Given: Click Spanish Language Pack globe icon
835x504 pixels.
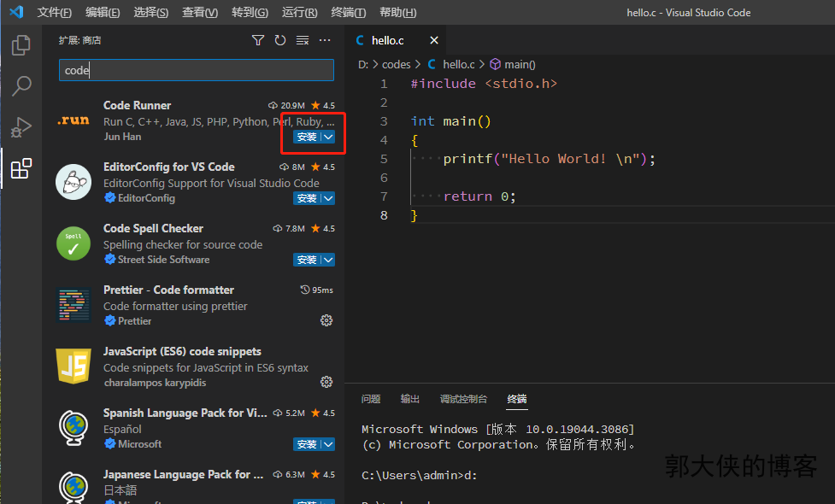Looking at the screenshot, I should tap(74, 428).
